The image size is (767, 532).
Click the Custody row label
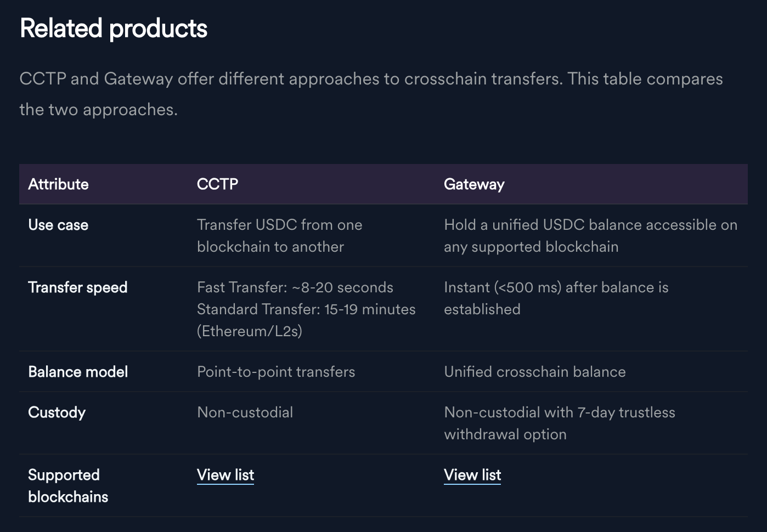coord(57,412)
